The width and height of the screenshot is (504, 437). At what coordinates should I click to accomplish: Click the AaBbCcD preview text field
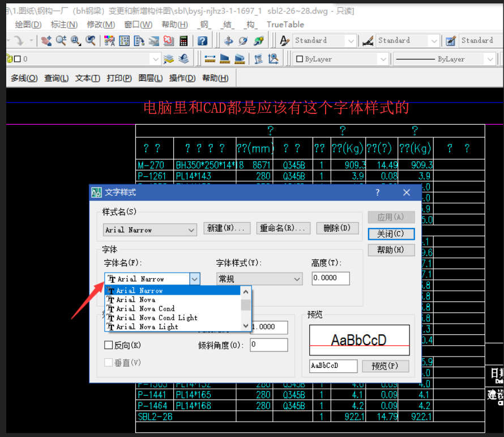[334, 366]
